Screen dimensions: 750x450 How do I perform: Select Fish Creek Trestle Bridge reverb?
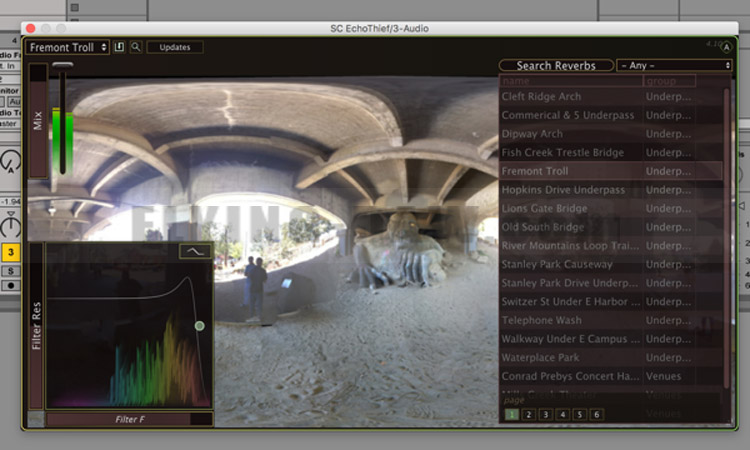611,153
